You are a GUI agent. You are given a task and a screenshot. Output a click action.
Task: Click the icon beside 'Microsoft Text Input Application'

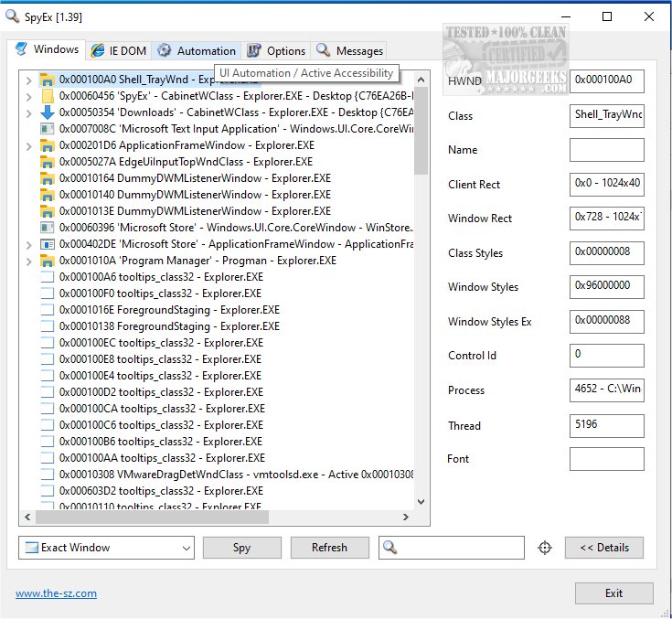(x=47, y=129)
